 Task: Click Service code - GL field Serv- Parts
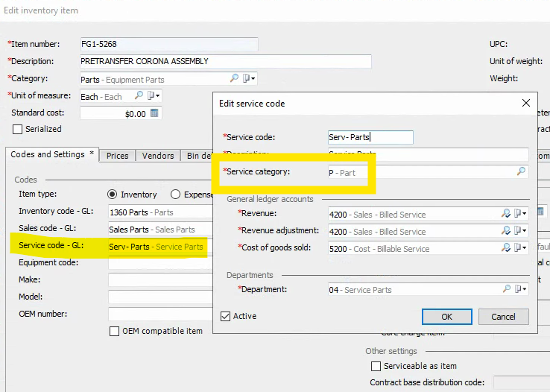(160, 247)
